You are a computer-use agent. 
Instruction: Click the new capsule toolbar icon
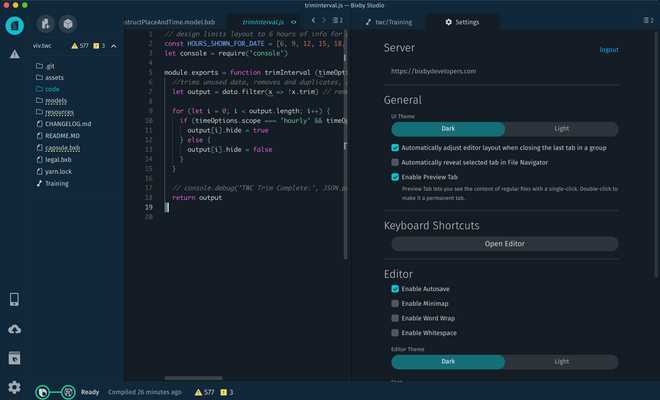coord(45,24)
